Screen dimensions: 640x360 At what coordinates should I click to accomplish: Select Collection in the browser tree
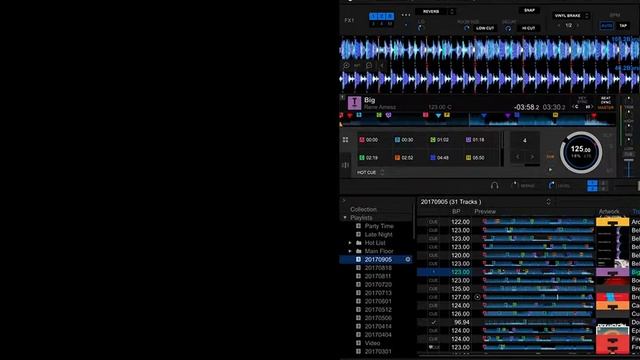tap(363, 209)
